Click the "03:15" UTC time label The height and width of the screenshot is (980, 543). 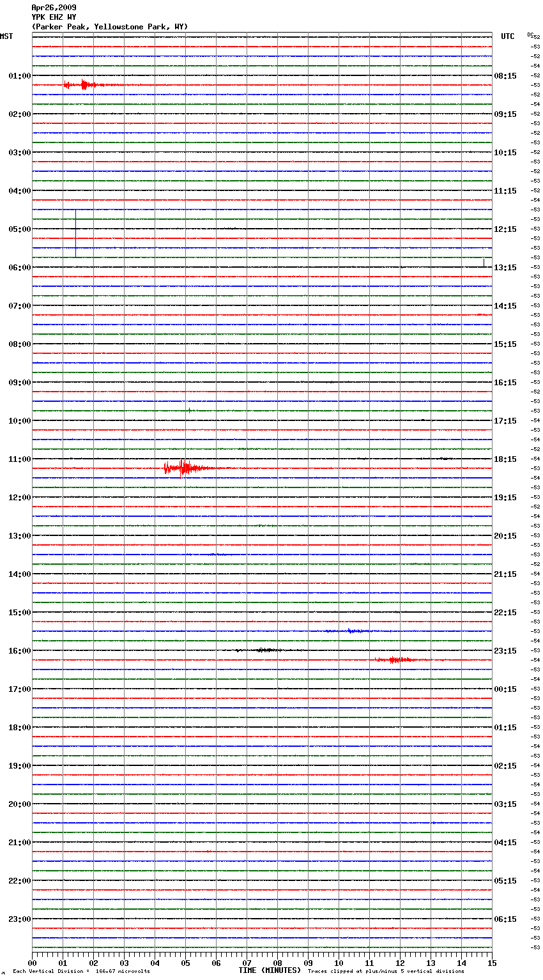pos(505,804)
